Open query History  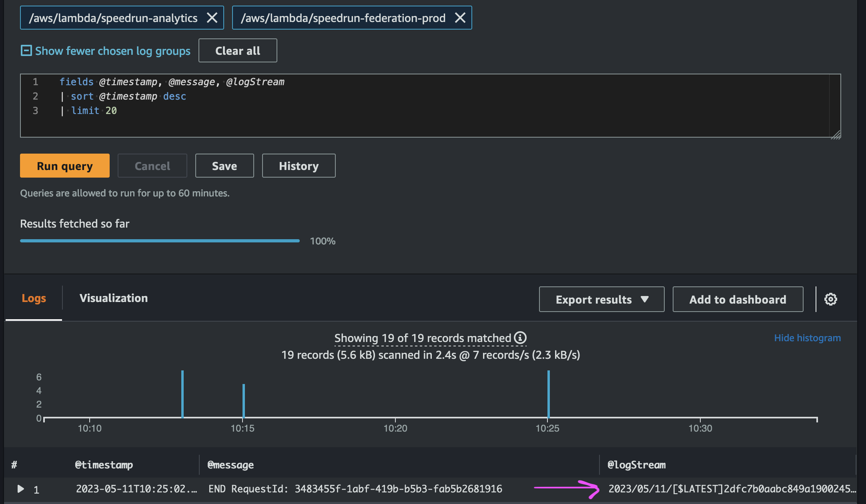pos(299,166)
